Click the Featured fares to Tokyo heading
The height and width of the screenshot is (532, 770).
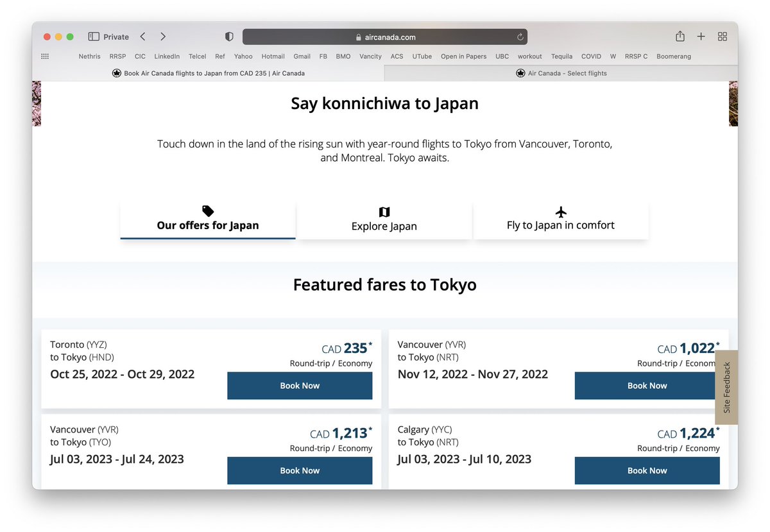[x=385, y=284]
